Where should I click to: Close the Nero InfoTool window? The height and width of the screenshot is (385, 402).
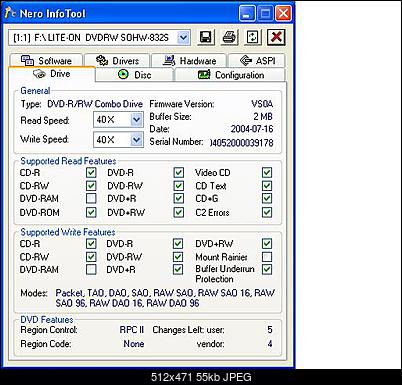point(284,14)
